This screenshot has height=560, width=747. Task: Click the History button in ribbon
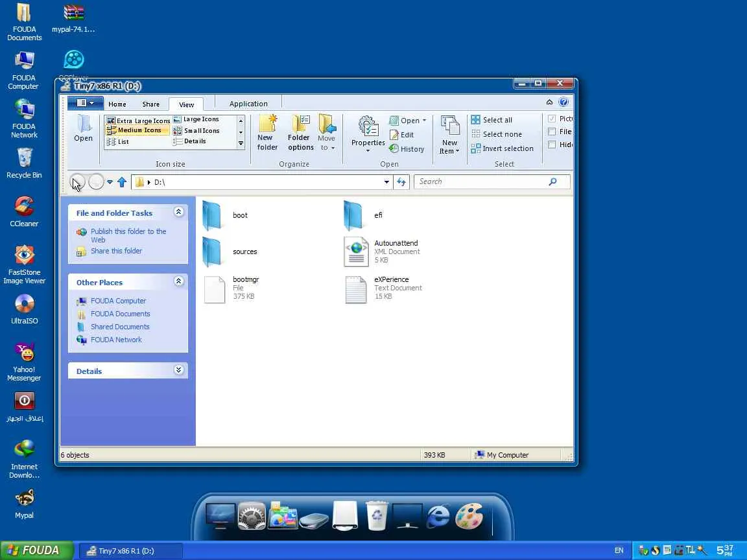407,149
